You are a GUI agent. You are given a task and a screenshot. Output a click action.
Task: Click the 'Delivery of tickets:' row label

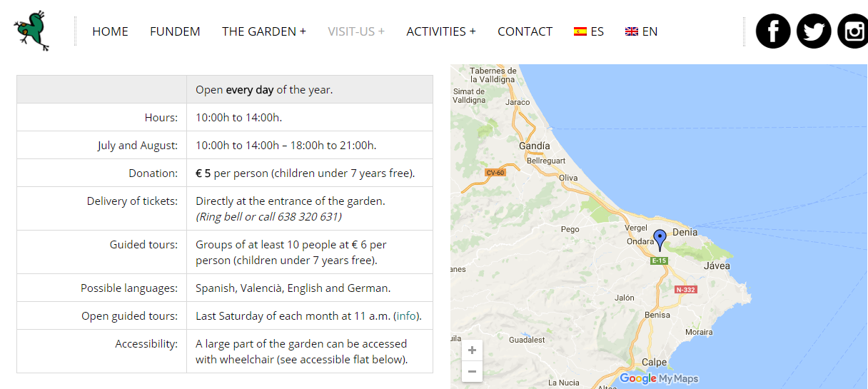point(132,201)
